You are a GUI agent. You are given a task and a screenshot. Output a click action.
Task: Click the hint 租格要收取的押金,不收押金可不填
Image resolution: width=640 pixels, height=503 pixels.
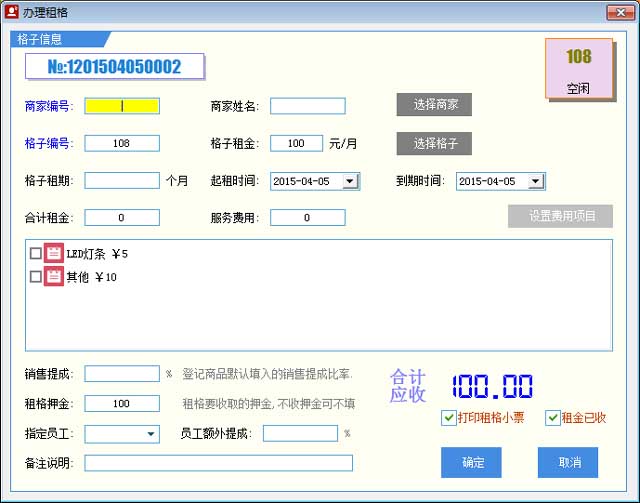[x=268, y=404]
